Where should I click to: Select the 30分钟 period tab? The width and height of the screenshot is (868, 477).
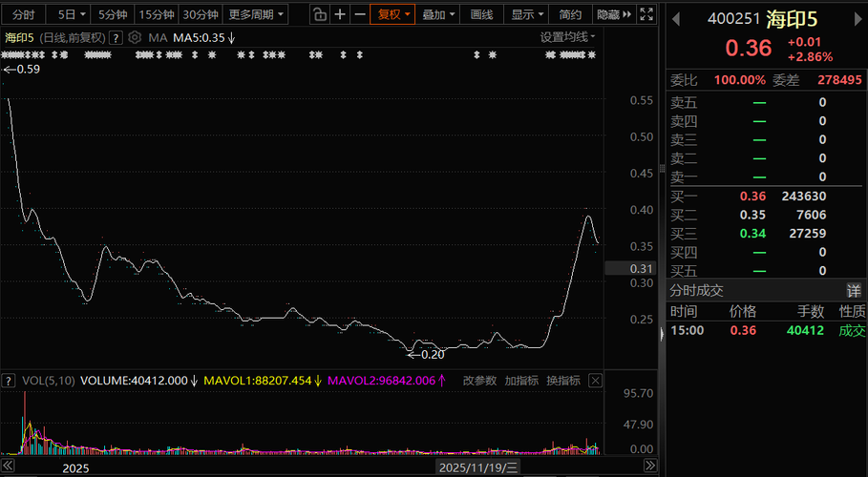pos(201,14)
